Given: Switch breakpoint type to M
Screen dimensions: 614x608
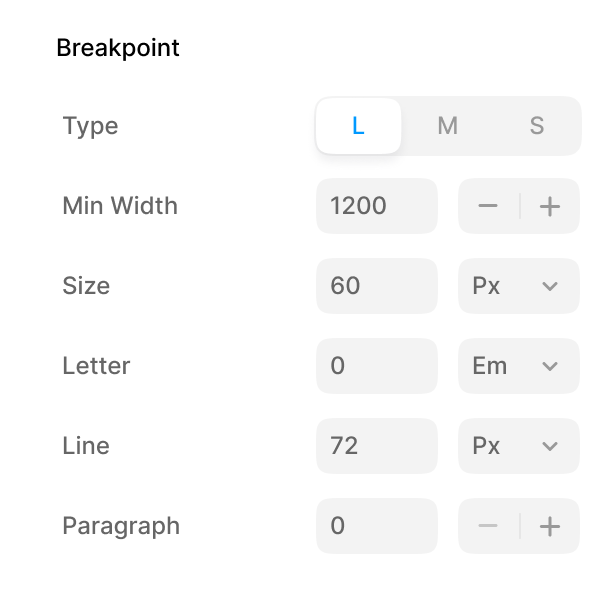Looking at the screenshot, I should 447,126.
